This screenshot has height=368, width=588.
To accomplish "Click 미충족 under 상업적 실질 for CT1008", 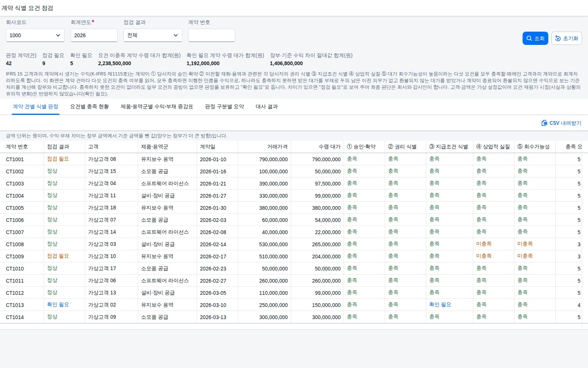I will [484, 244].
